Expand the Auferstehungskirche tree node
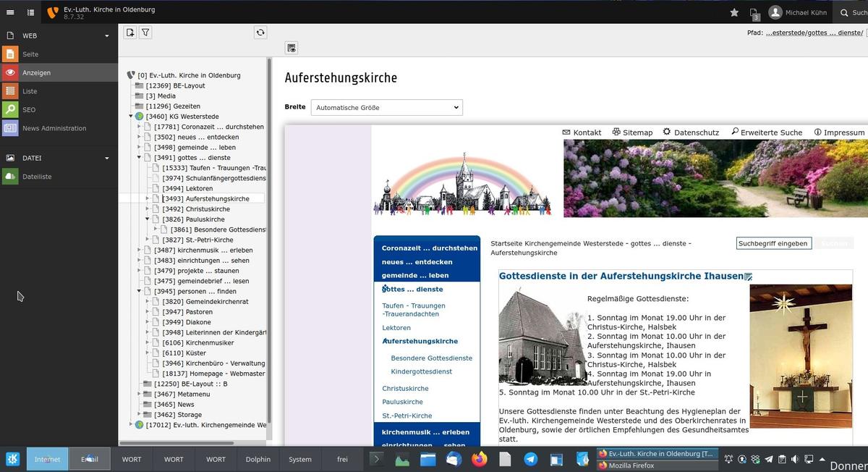This screenshot has width=868, height=472. (x=148, y=198)
